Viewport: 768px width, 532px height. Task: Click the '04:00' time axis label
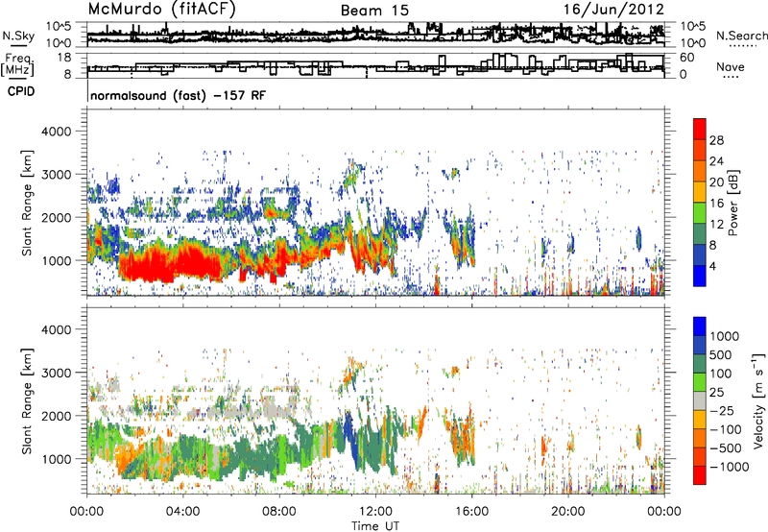[183, 512]
